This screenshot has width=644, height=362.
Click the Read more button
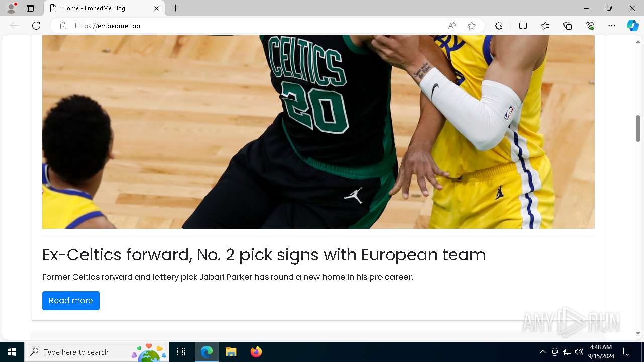pyautogui.click(x=71, y=301)
